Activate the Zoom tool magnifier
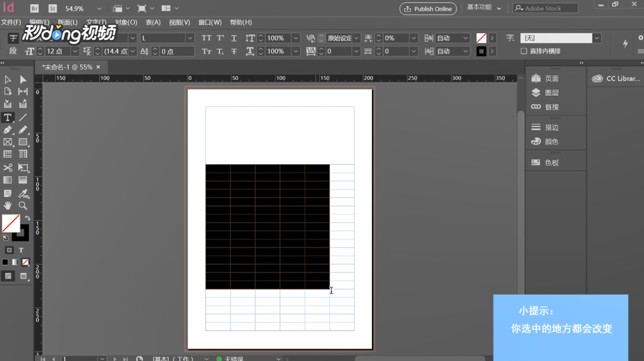The width and height of the screenshot is (644, 361). click(x=23, y=205)
